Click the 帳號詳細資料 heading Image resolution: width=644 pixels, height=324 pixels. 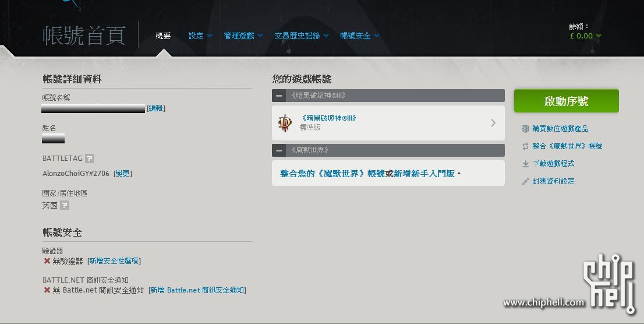72,79
